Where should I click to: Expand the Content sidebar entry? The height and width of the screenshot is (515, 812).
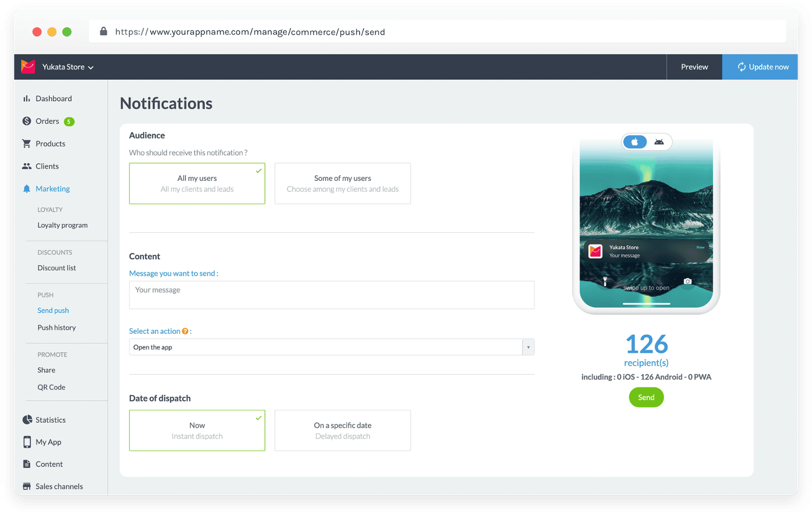49,464
